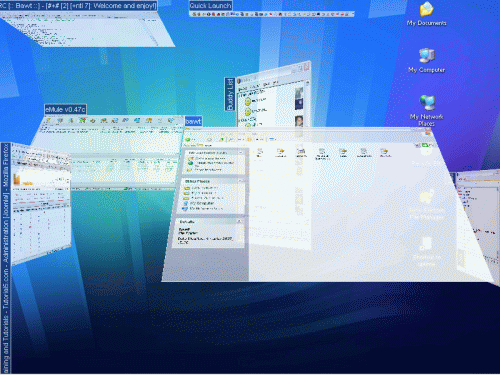Collapse the Other Places panel
Image resolution: width=500 pixels, height=375 pixels.
[x=240, y=181]
